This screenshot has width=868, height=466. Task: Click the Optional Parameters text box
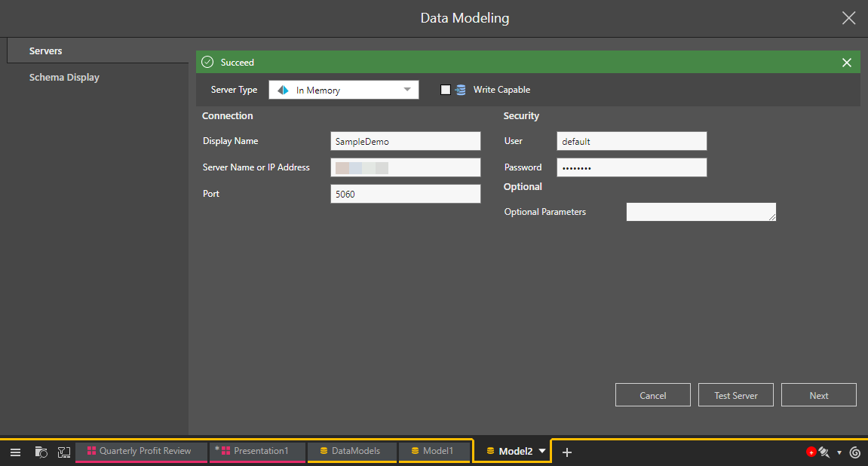click(701, 212)
